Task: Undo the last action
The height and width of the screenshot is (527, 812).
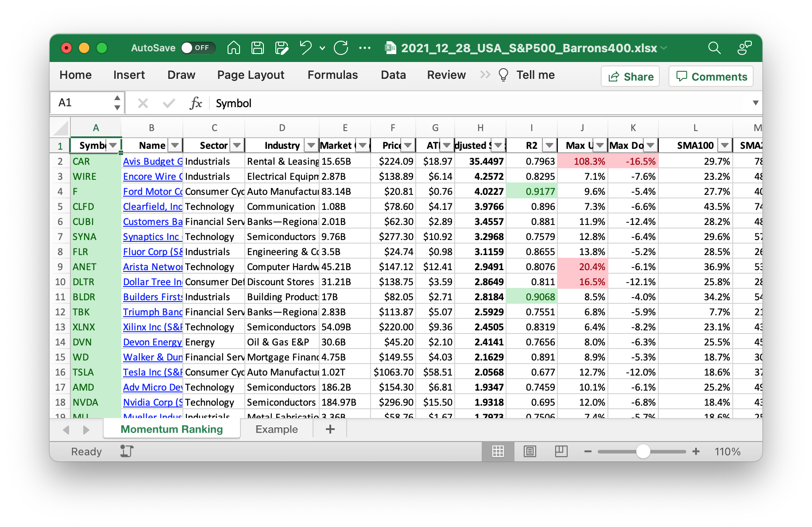Action: pos(305,48)
